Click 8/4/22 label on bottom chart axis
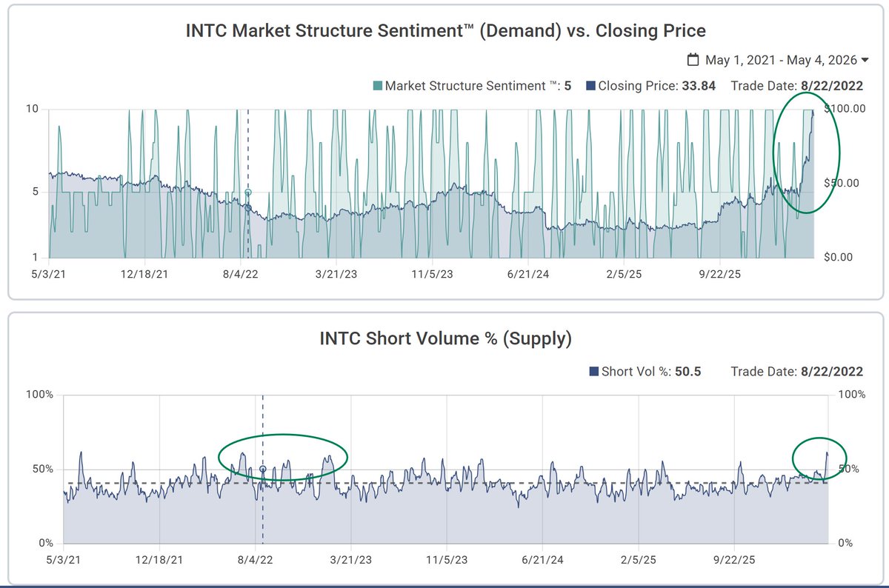 click(256, 559)
